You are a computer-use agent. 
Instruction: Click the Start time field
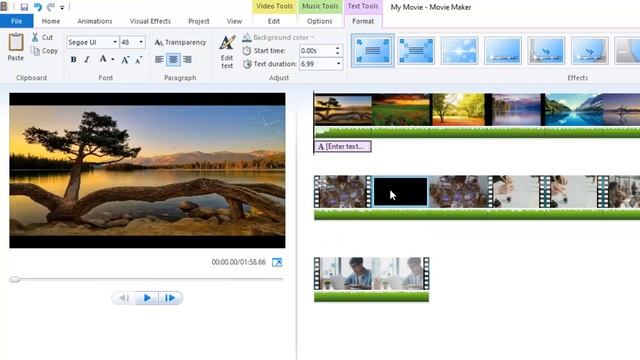(x=317, y=51)
